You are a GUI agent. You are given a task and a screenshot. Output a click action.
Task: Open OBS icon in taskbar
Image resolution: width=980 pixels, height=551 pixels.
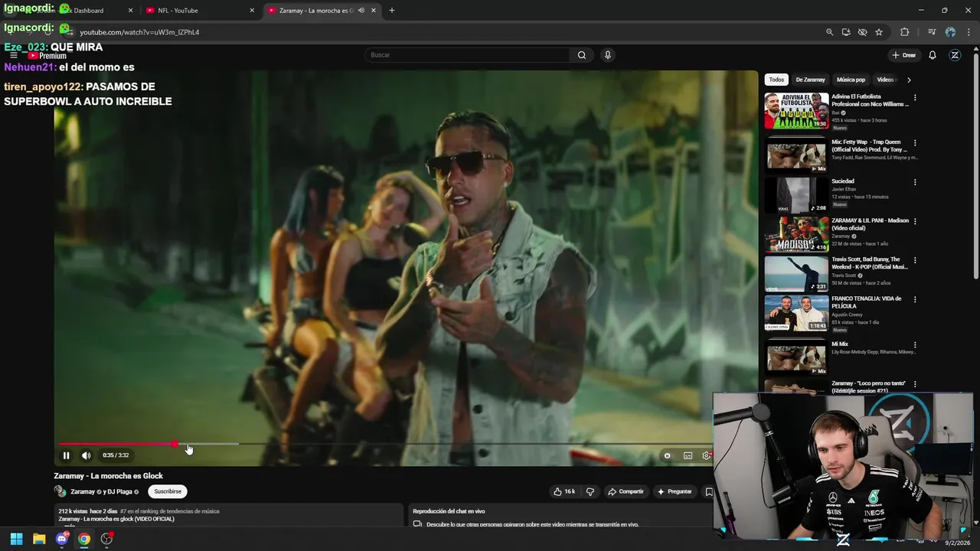click(106, 539)
